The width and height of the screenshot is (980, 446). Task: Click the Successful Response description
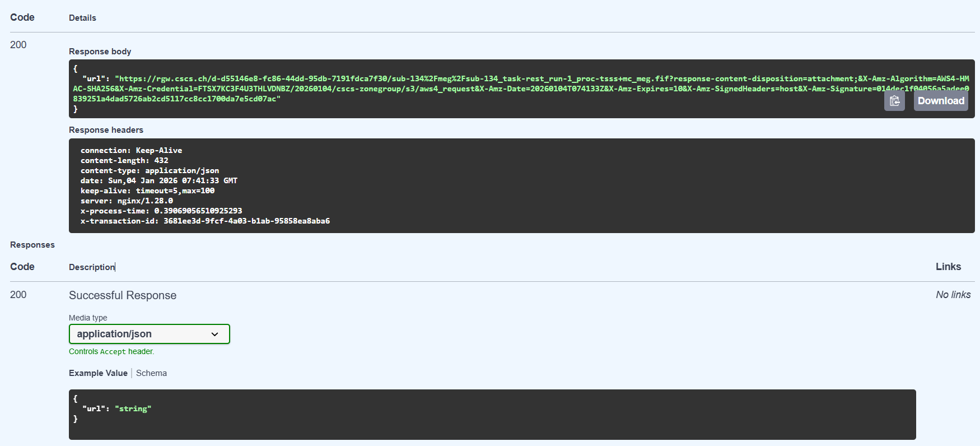[x=123, y=295]
